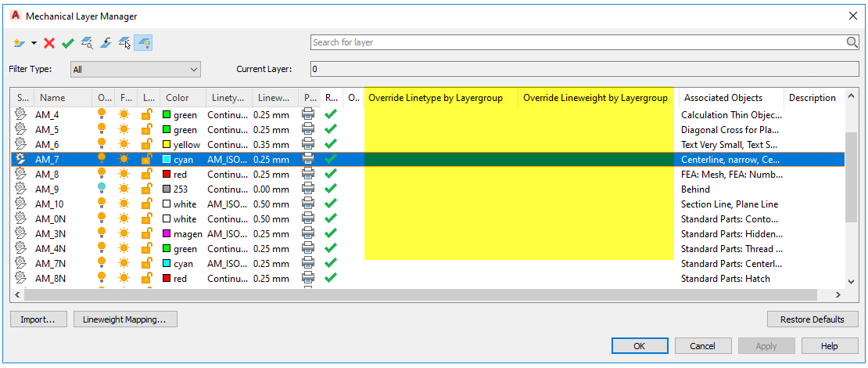Open the Filter Type dropdown
Viewport: 868px width, 368px height.
tap(135, 69)
